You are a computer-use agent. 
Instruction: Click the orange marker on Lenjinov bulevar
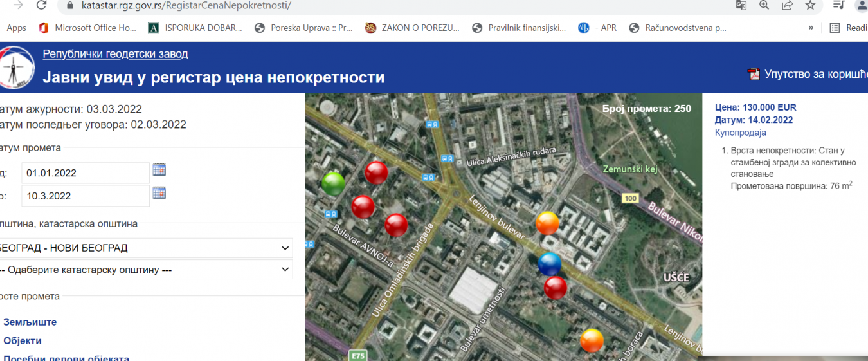(x=547, y=223)
